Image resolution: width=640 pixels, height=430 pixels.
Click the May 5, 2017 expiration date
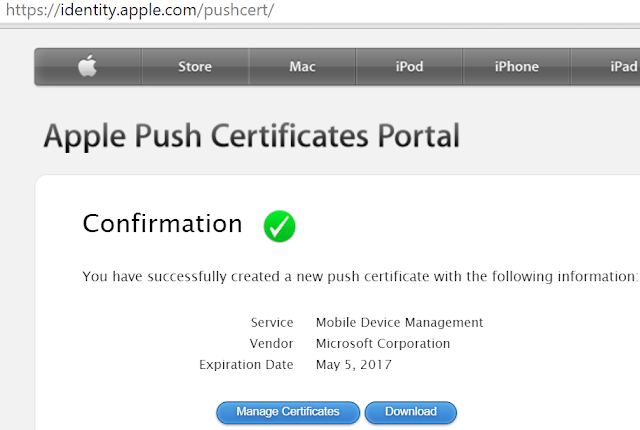click(x=353, y=364)
